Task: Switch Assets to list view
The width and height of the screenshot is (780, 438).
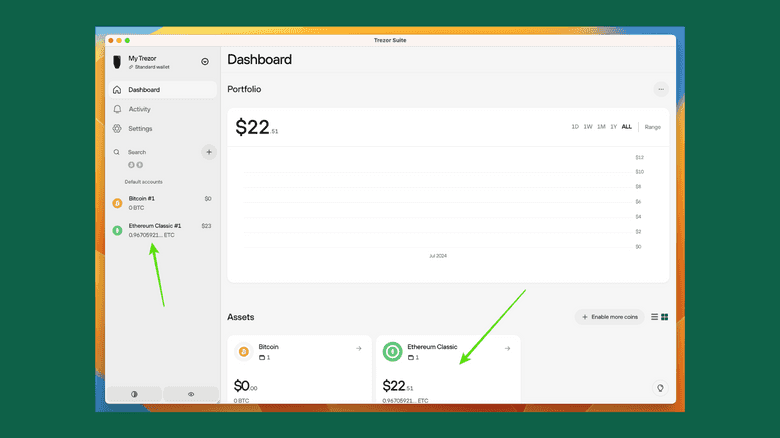Action: pyautogui.click(x=655, y=317)
